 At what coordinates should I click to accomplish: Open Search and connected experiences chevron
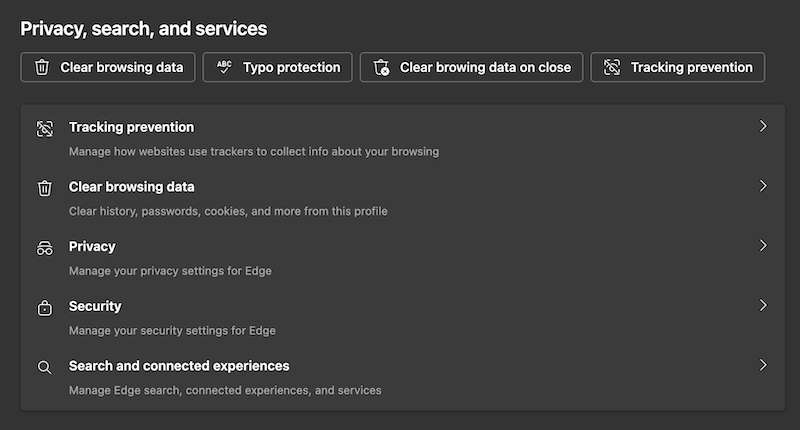pyautogui.click(x=763, y=365)
